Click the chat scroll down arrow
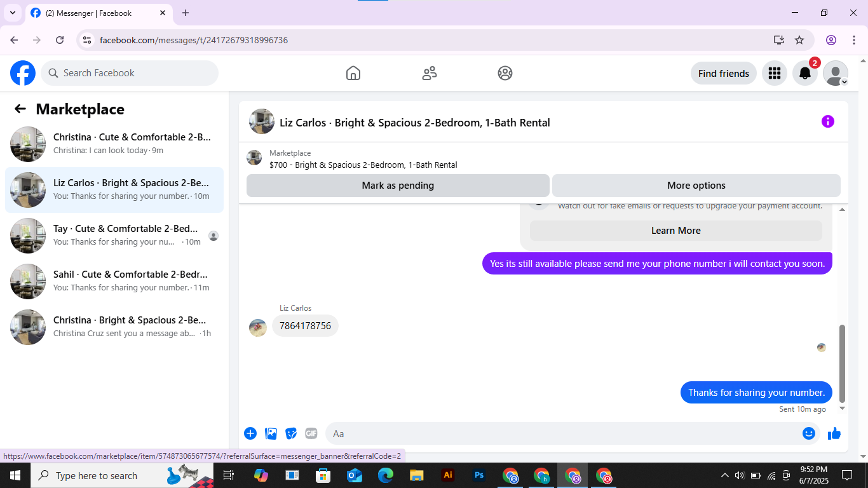 pos(843,409)
